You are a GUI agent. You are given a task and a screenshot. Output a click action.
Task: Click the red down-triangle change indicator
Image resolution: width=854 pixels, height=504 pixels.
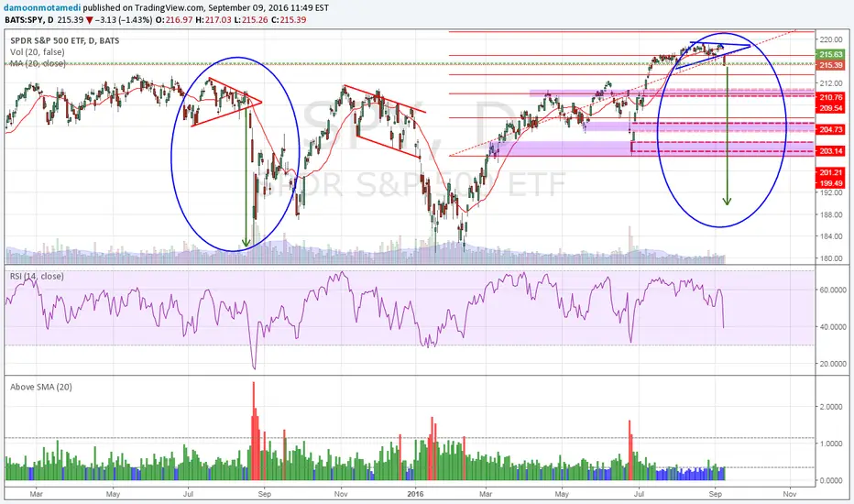point(89,20)
